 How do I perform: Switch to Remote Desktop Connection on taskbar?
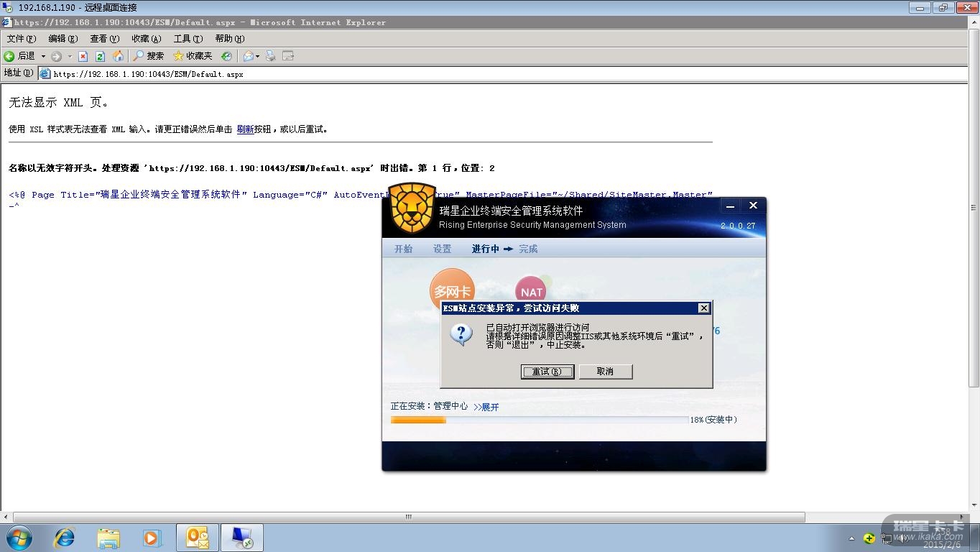coord(242,538)
